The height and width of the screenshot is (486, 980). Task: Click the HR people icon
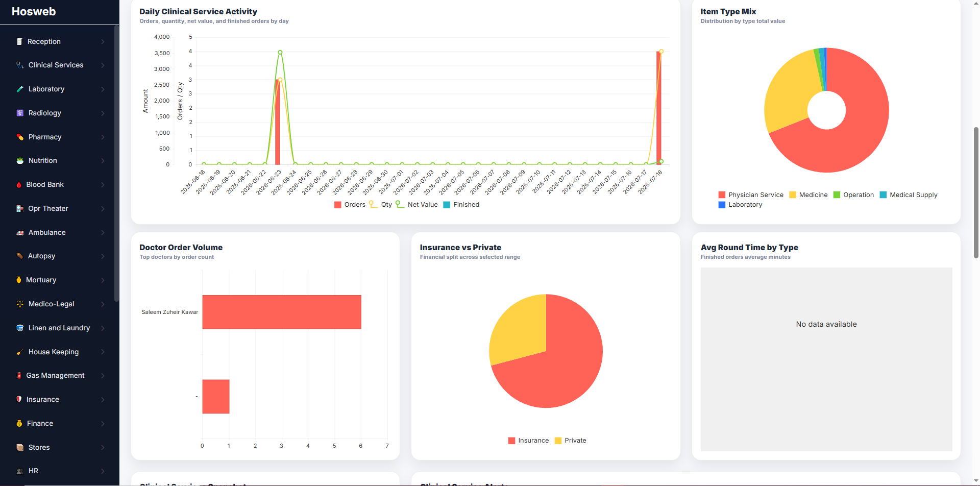20,471
